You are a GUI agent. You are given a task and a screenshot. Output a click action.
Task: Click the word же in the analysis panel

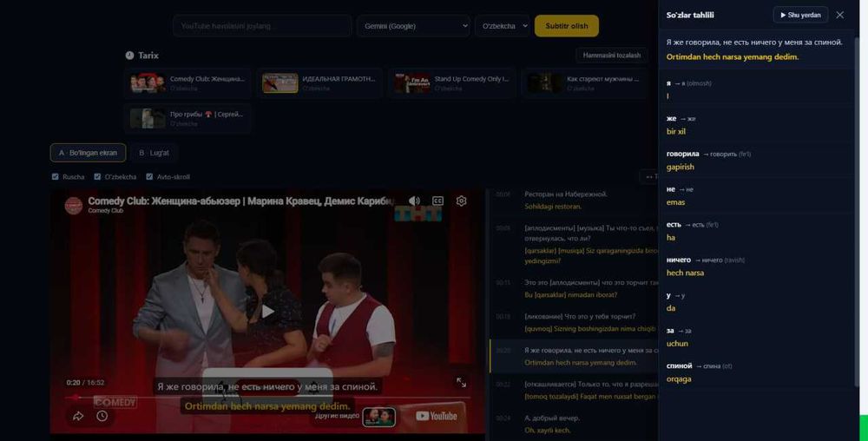(x=672, y=118)
